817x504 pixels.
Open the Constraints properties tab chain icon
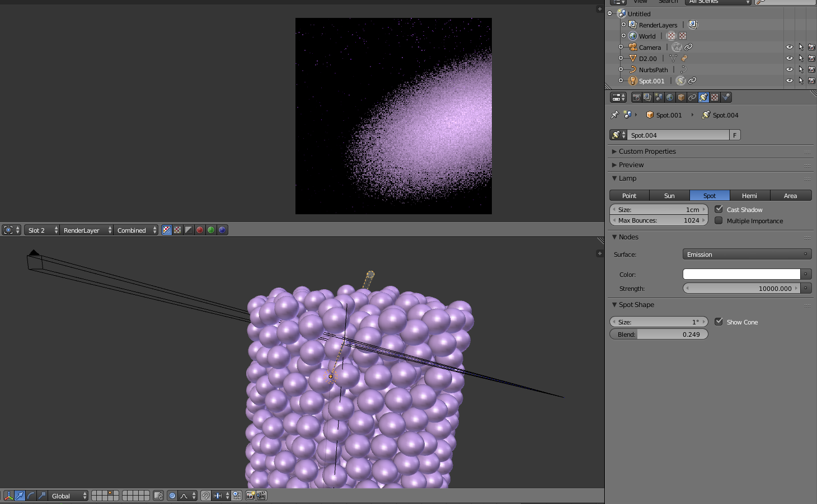(x=692, y=97)
